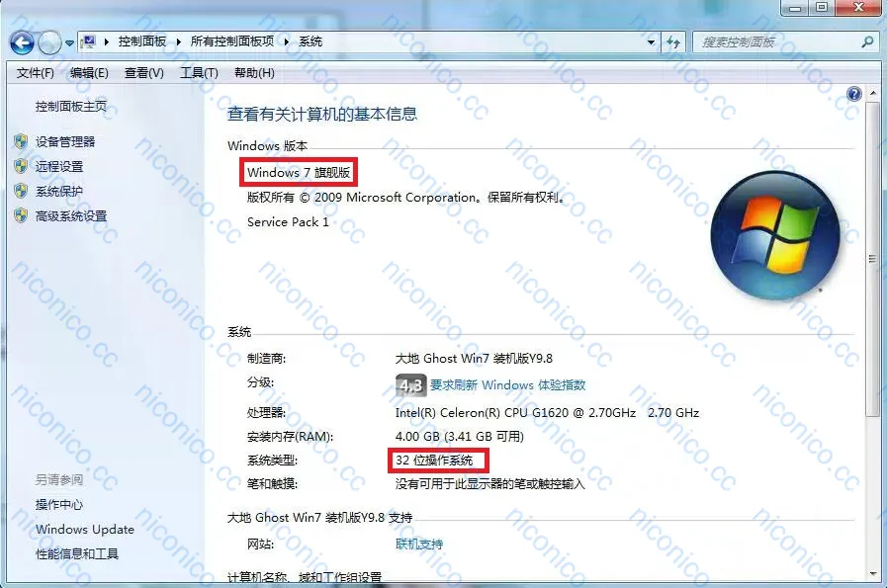Viewport: 887px width, 588px height.
Task: Expand the arrow after 所有控制面板项 breadcrumb
Action: [x=287, y=42]
